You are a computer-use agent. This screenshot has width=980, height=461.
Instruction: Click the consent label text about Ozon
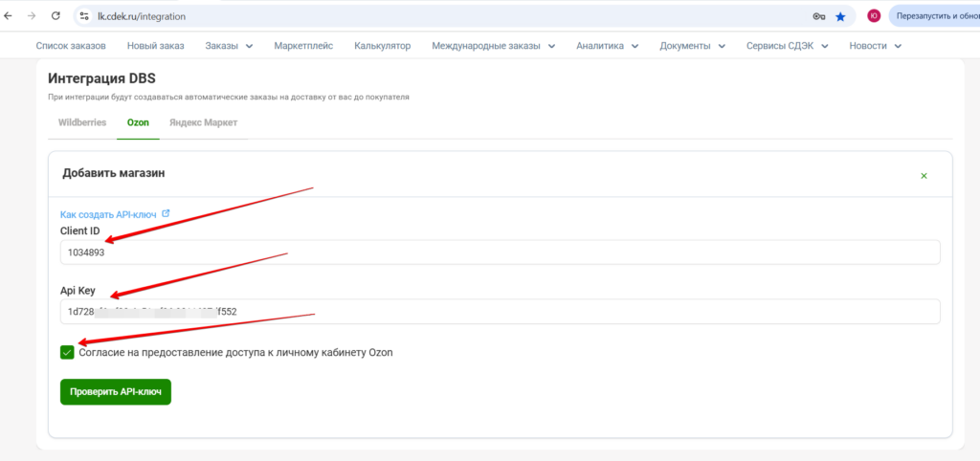coord(236,352)
